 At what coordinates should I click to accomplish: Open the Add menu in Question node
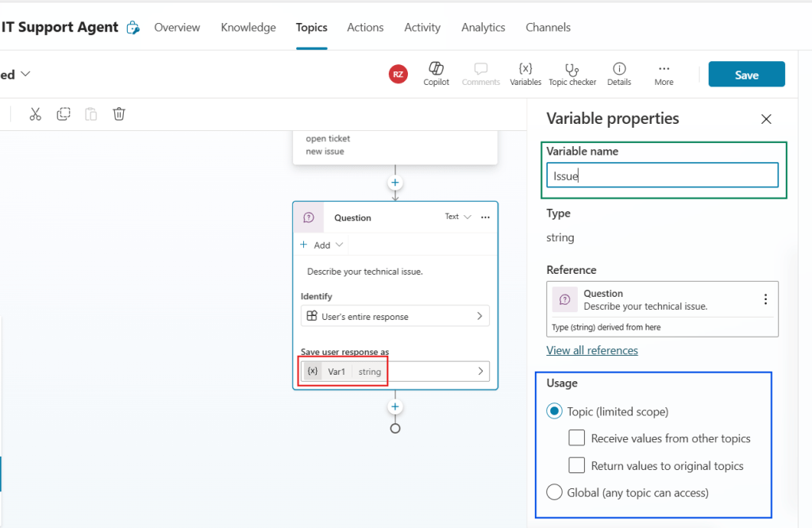pyautogui.click(x=321, y=245)
